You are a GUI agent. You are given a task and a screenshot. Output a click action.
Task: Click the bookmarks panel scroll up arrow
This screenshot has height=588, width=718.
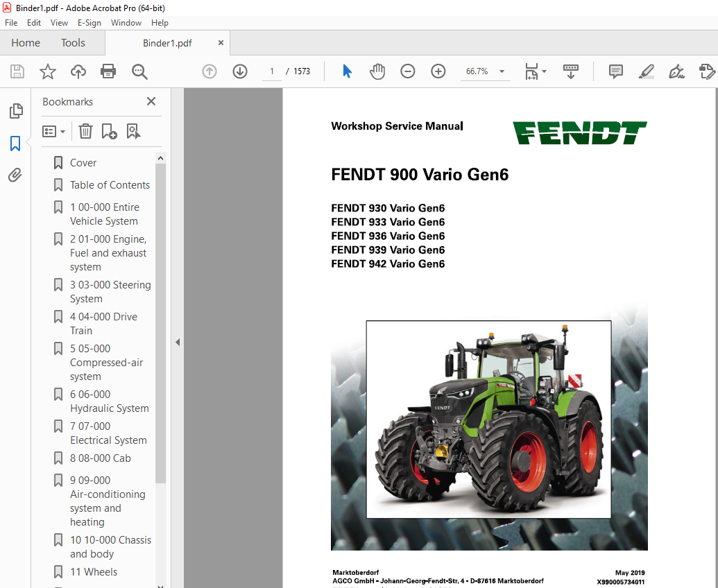[x=160, y=158]
